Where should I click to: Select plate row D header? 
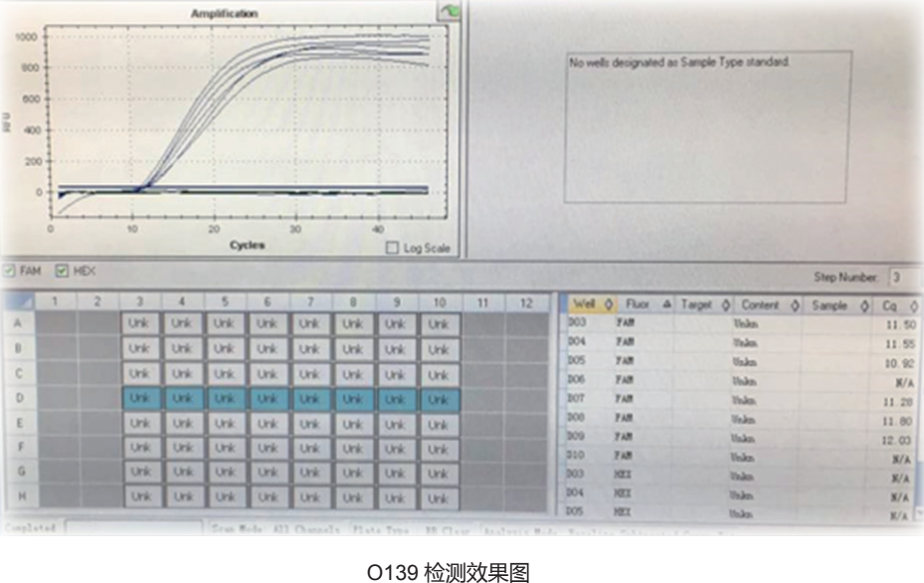click(17, 398)
